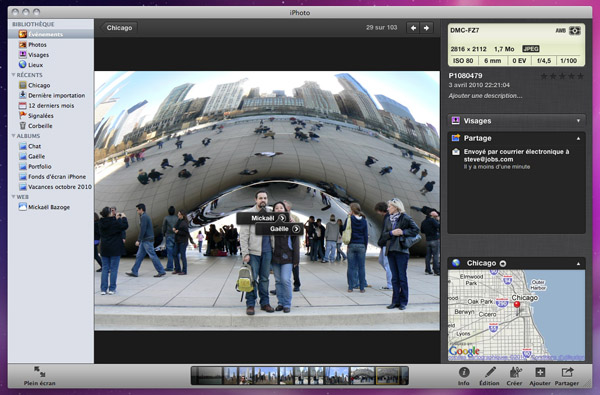Viewport: 600px width, 395px height.
Task: Open the Partager share menu
Action: [x=567, y=376]
